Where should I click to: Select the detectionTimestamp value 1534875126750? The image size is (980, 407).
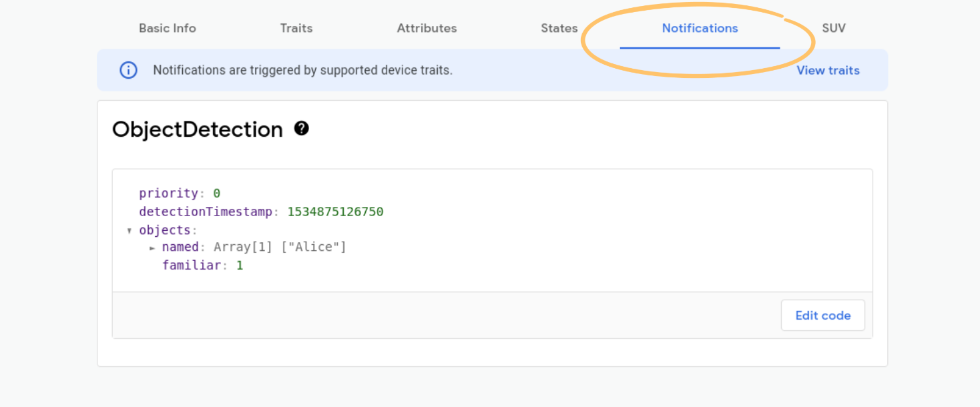point(335,212)
